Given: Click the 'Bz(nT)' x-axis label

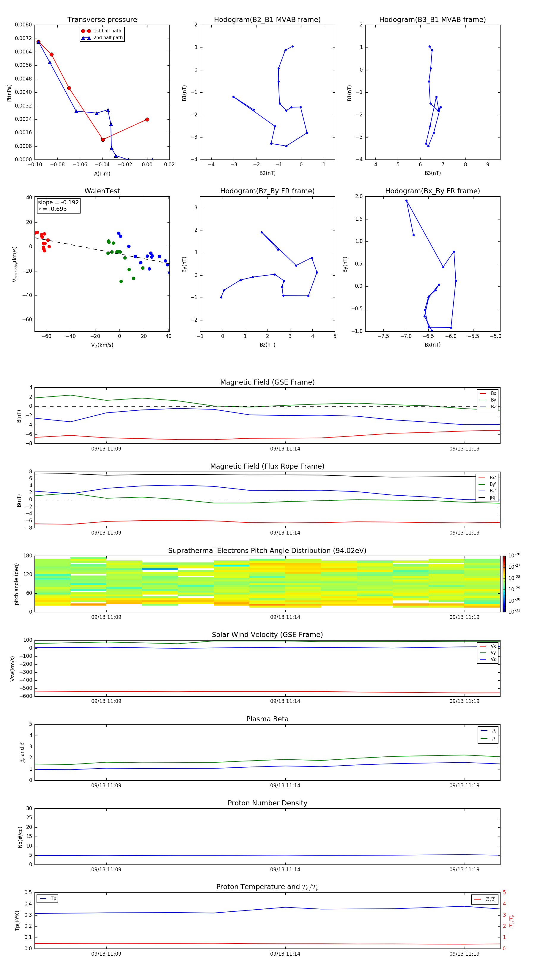Looking at the screenshot, I should [267, 345].
